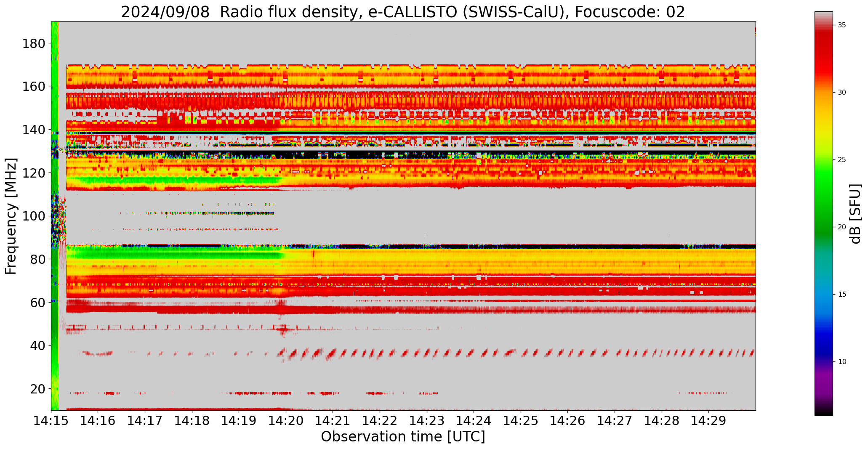Click the 14:20 time tick label

tap(286, 421)
